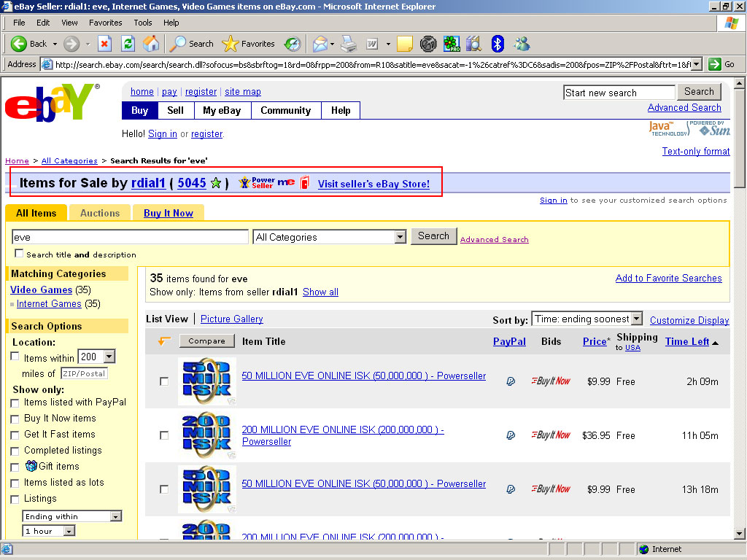
Task: Click the PayPal icon on first listing
Action: point(511,381)
